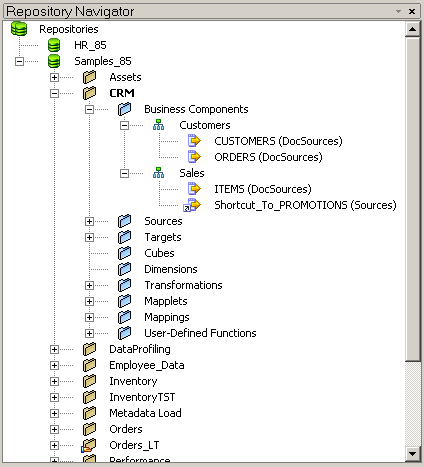
Task: Expand the Orders folder node
Action: tap(54, 429)
